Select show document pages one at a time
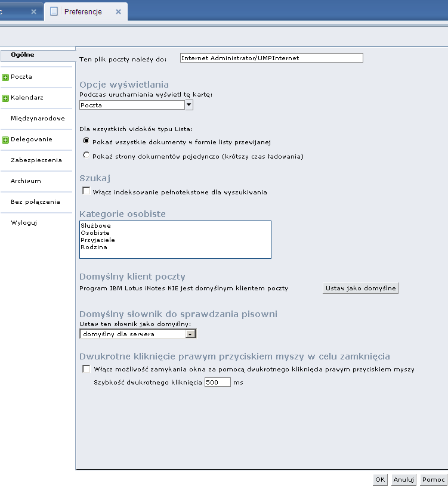Viewport: 448px width, 487px height. click(86, 155)
